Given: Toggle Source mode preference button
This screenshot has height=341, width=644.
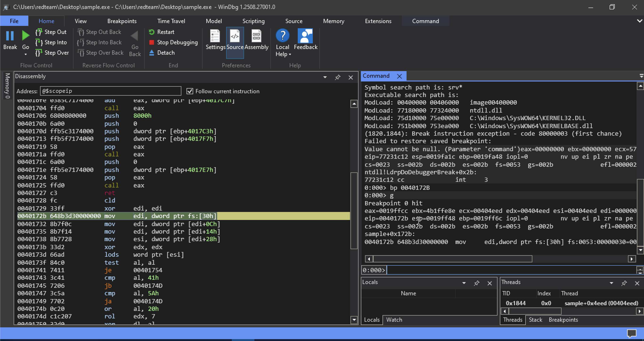Looking at the screenshot, I should [235, 43].
